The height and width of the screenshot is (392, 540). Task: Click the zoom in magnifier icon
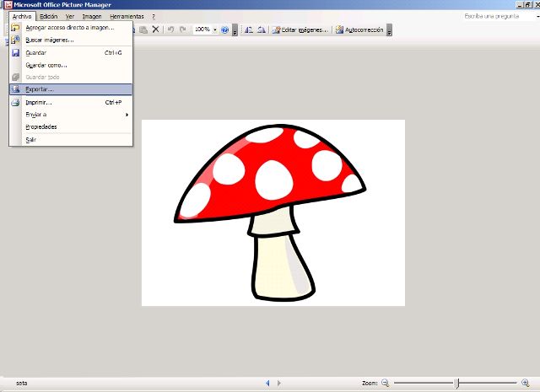(526, 383)
